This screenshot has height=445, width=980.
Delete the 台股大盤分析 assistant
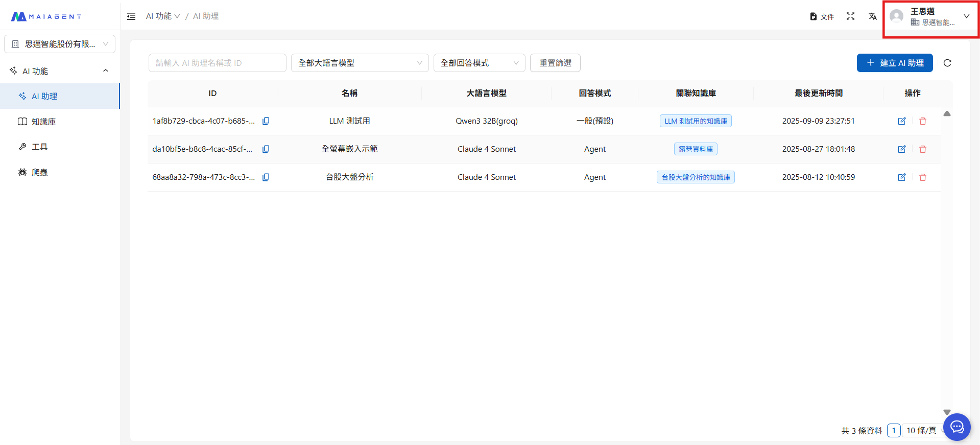coord(923,177)
